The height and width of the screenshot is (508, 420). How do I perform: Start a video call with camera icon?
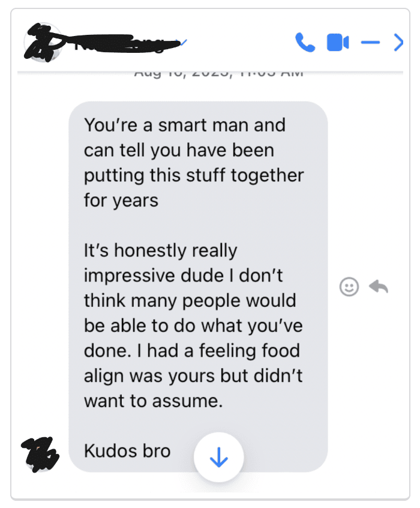point(338,42)
